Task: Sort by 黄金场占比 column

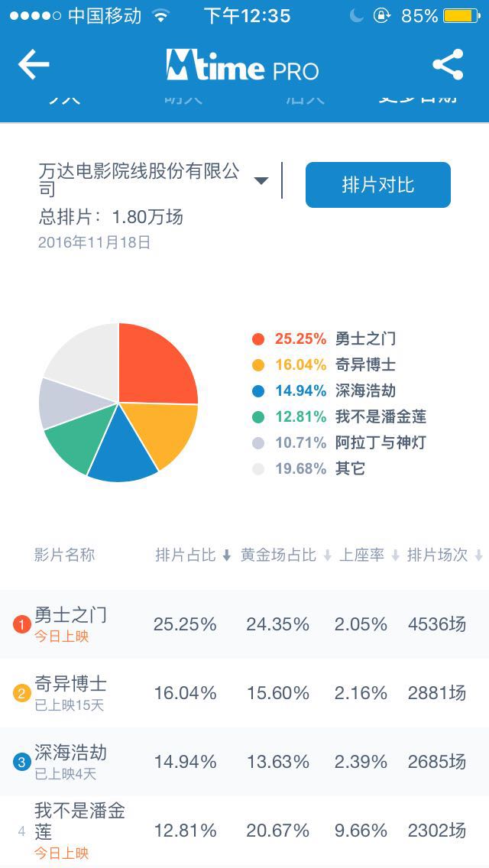Action: coord(286,555)
